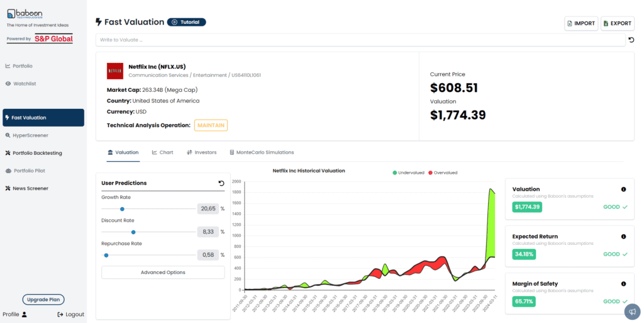Click the $1,774.39 valuation badge
The width and height of the screenshot is (644, 323).
tap(527, 207)
